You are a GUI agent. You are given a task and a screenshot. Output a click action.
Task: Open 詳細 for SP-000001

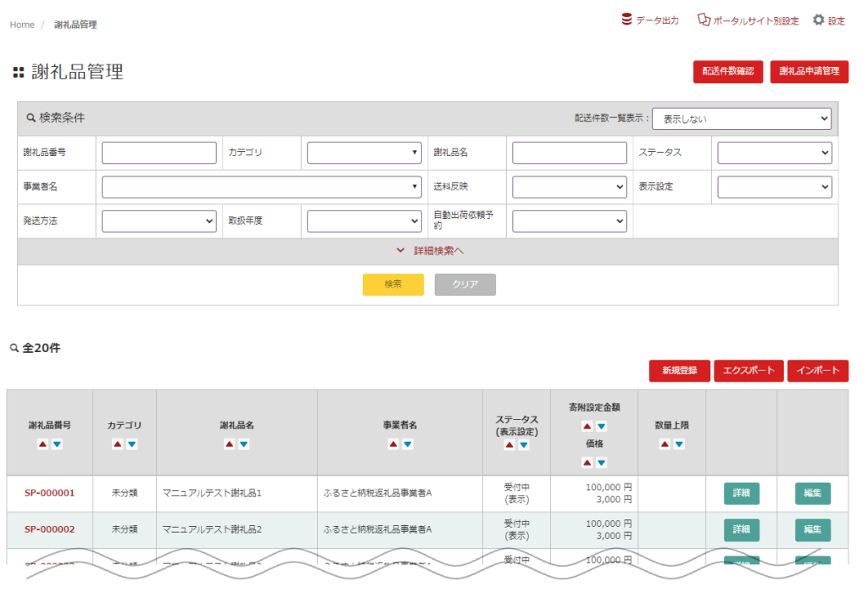point(741,493)
